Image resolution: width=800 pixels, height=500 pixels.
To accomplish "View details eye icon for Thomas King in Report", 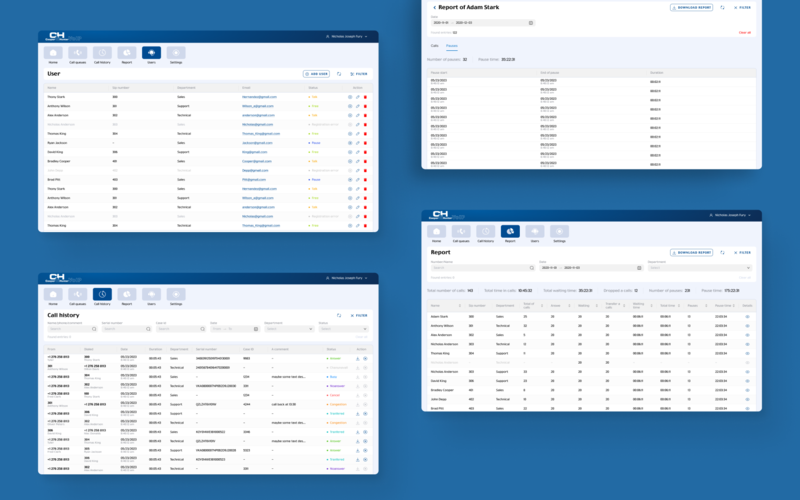I will point(747,354).
